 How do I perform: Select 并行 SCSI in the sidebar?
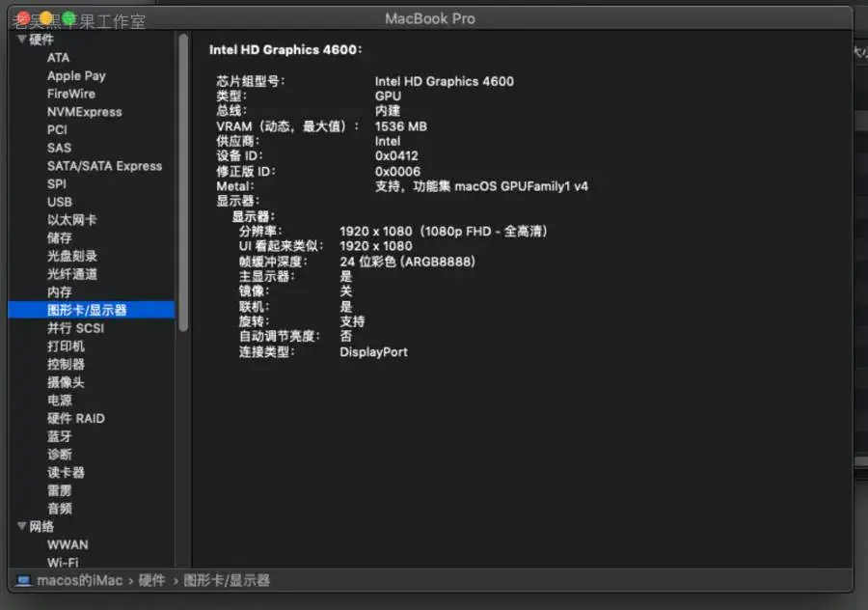pos(75,328)
